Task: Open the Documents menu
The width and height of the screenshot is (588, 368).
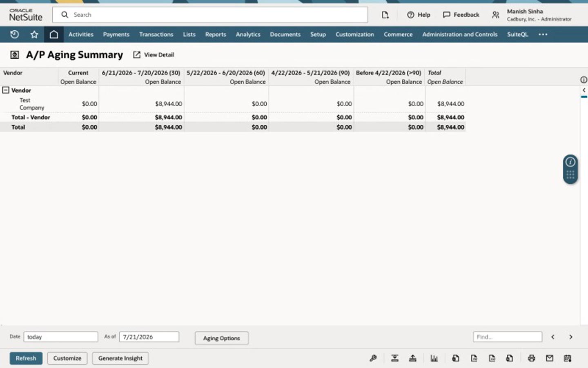Action: (x=285, y=34)
